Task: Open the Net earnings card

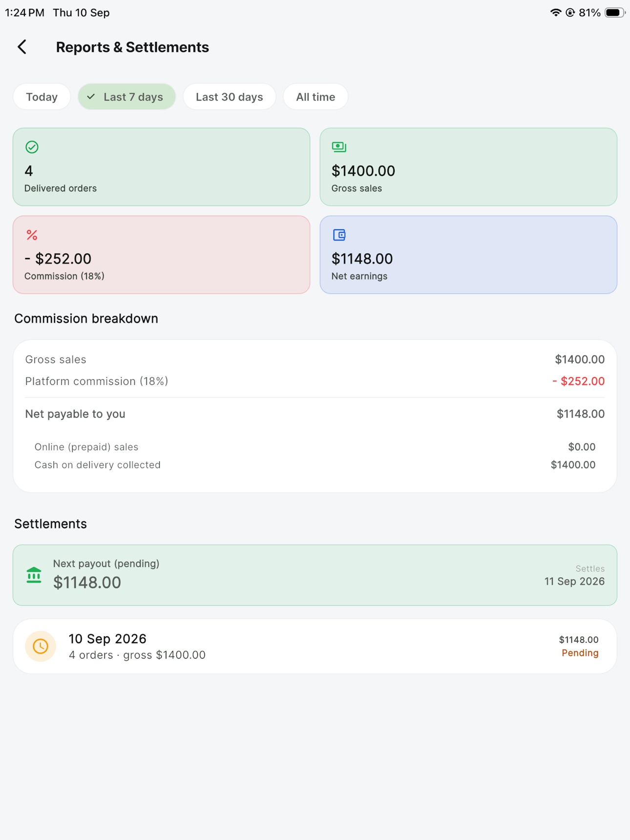Action: (x=468, y=255)
